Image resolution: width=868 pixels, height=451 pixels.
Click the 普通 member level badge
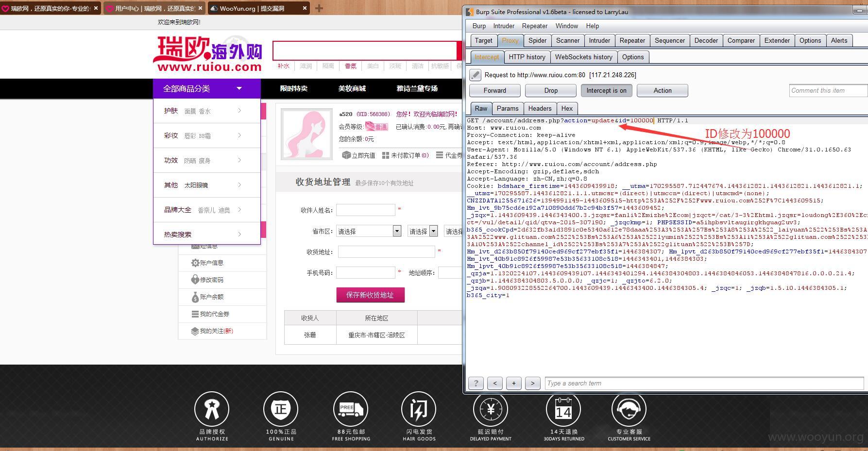pos(377,127)
